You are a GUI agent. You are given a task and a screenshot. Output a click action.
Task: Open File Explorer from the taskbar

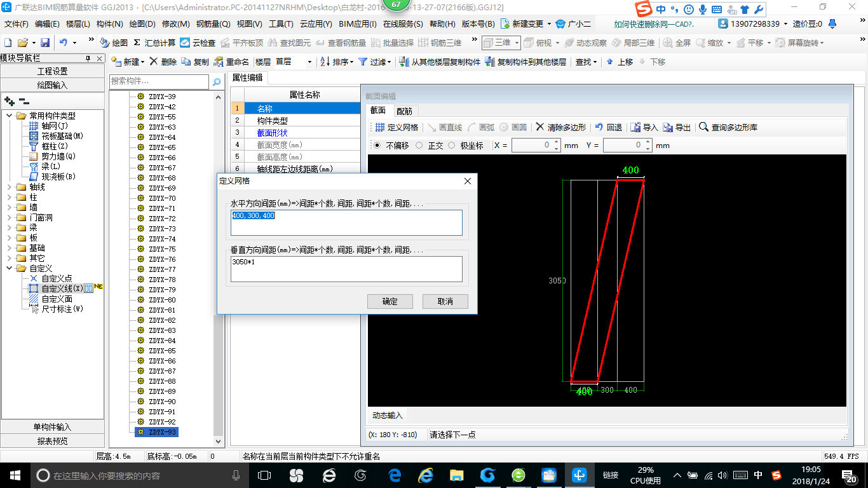(x=456, y=475)
